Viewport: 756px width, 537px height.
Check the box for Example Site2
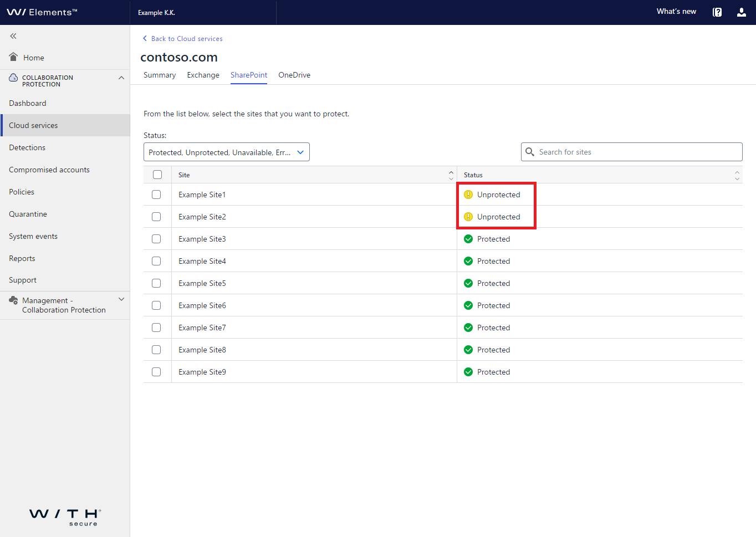click(156, 217)
